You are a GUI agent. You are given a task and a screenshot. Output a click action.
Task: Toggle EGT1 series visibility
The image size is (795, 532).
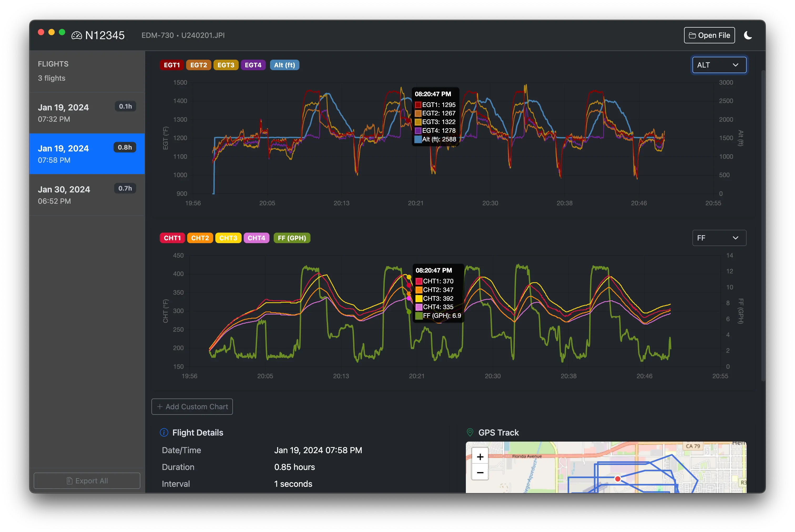[172, 65]
